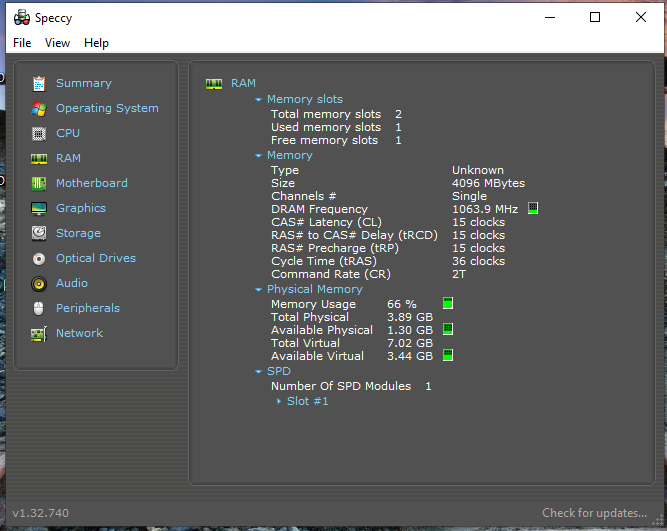Collapse the Physical Memory section
The width and height of the screenshot is (667, 531).
click(x=259, y=290)
